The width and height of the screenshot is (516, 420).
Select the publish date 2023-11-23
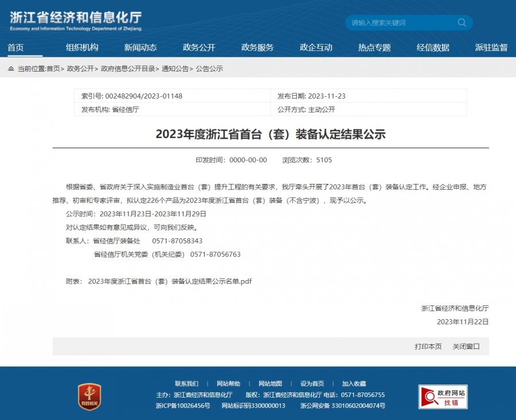(x=327, y=96)
